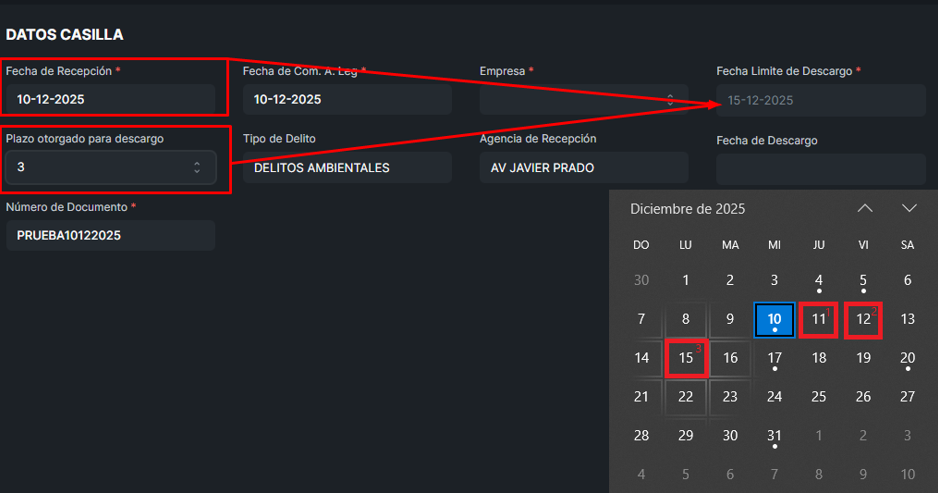Pick December 31 in the calendar

click(774, 436)
